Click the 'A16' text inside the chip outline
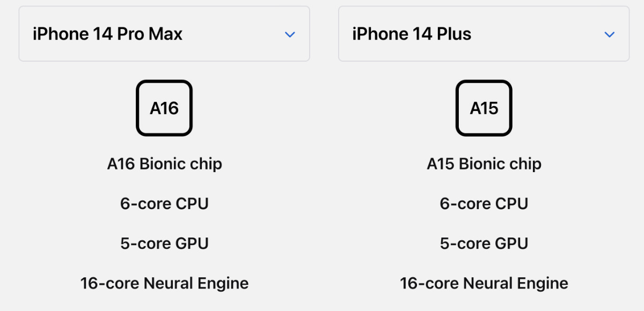Screen dimensions: 644x311 [x=164, y=108]
